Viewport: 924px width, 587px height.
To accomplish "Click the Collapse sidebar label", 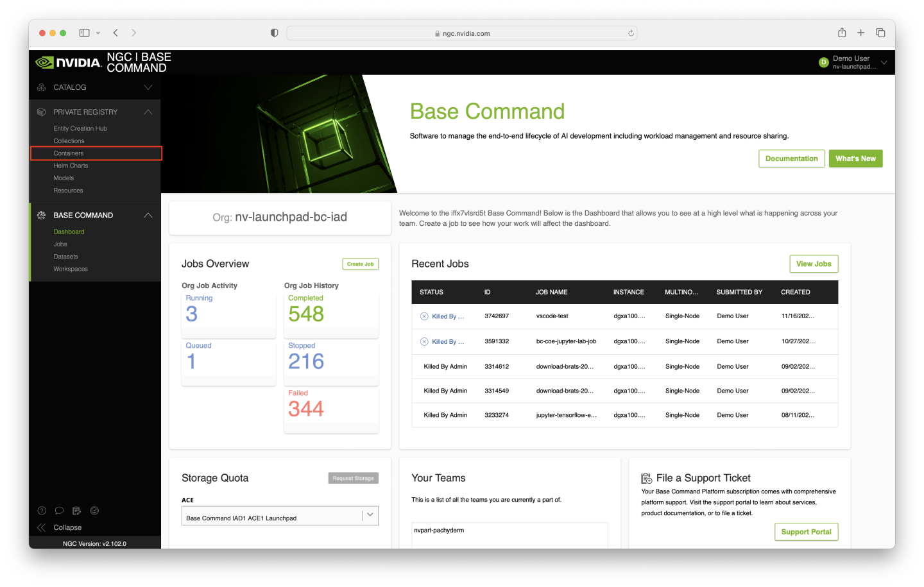I will pyautogui.click(x=67, y=527).
